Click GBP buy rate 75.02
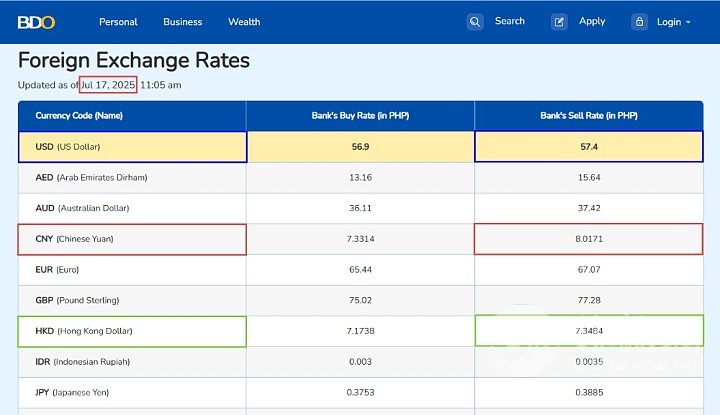Image resolution: width=720 pixels, height=415 pixels. tap(360, 301)
